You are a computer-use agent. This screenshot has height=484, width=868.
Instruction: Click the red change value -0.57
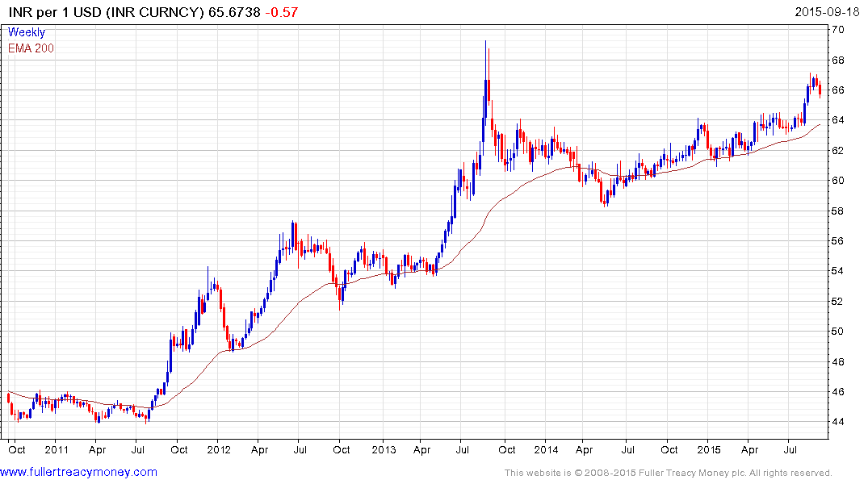[281, 11]
